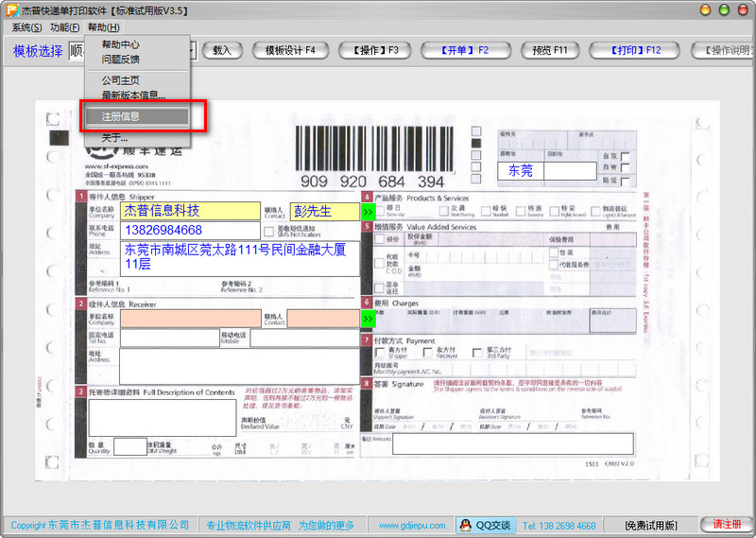Click the 数量 Quantity field

pyautogui.click(x=130, y=447)
